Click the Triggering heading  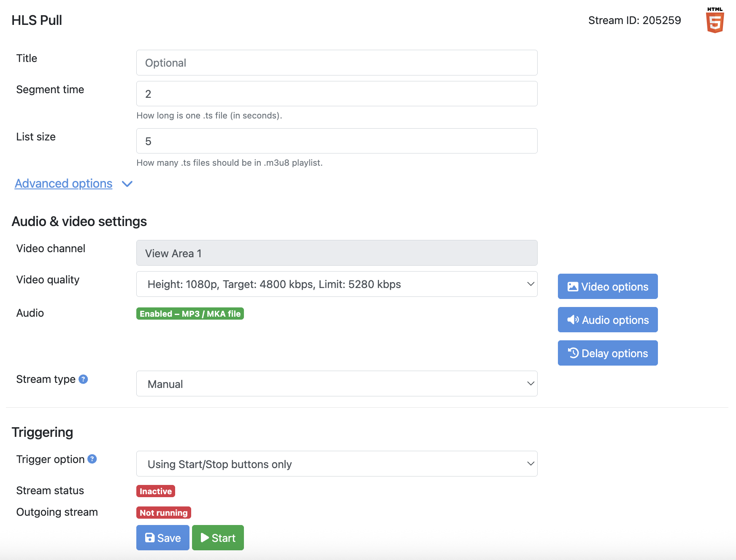(42, 432)
